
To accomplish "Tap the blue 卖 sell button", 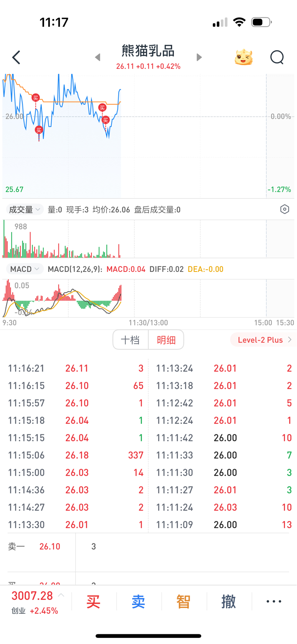I will click(138, 601).
